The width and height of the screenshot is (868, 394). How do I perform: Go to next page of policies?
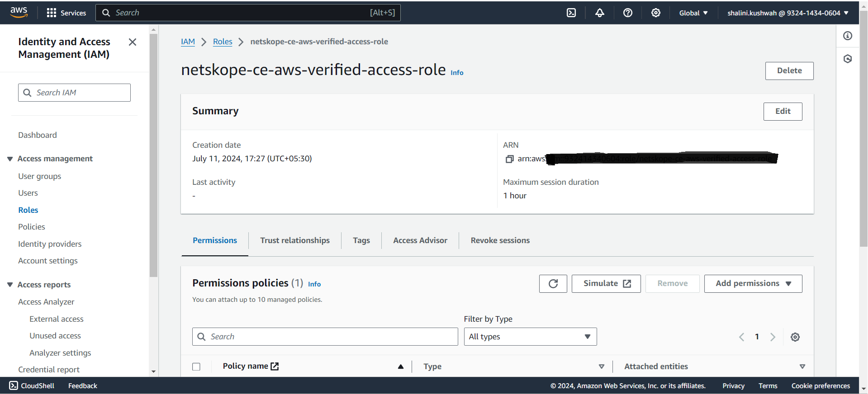(x=773, y=337)
